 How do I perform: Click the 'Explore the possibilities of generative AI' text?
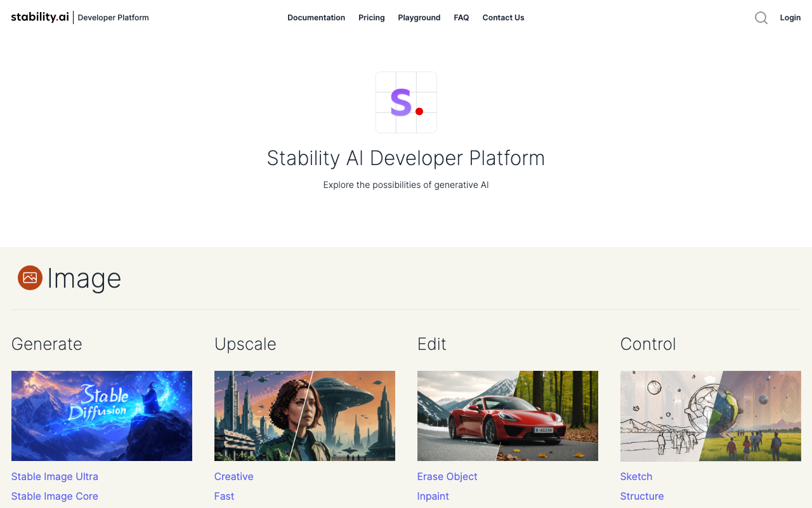pyautogui.click(x=406, y=185)
